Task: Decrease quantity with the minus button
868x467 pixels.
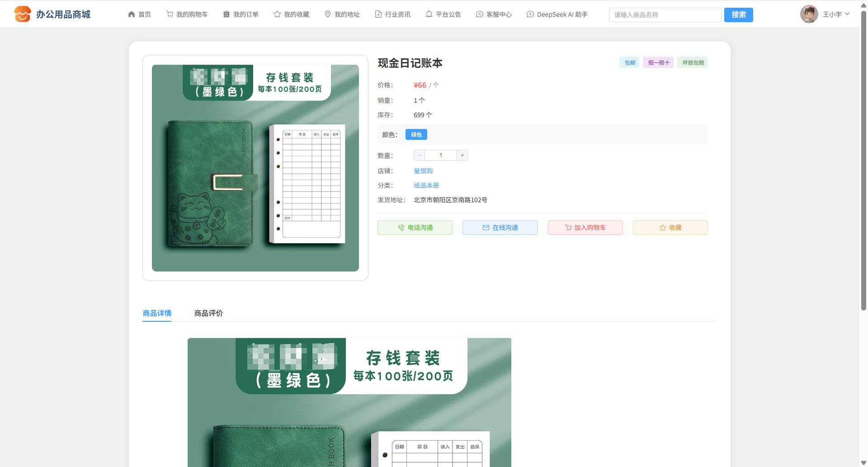Action: (x=420, y=155)
